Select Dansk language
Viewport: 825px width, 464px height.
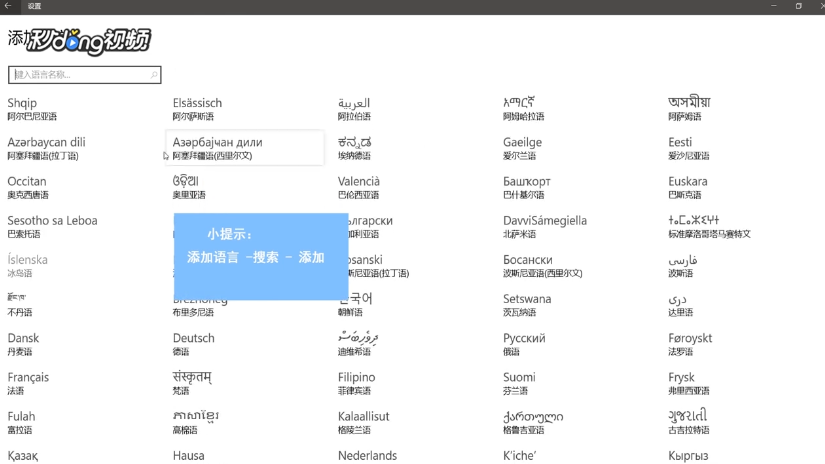tap(23, 344)
